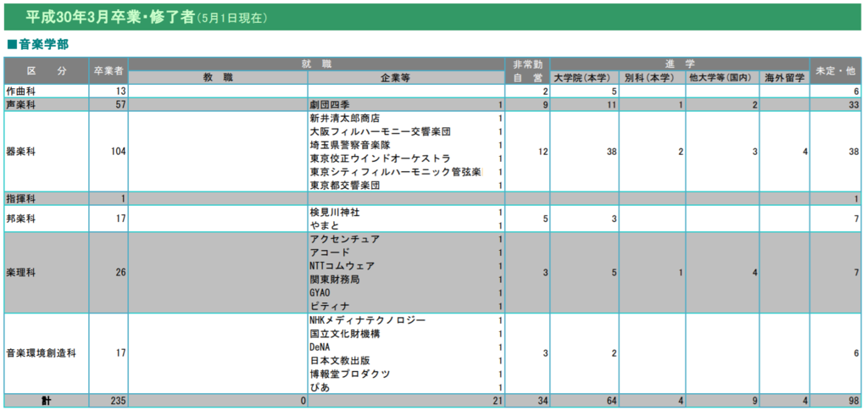
Task: Click the 関東財務局 entry
Action: point(335,280)
